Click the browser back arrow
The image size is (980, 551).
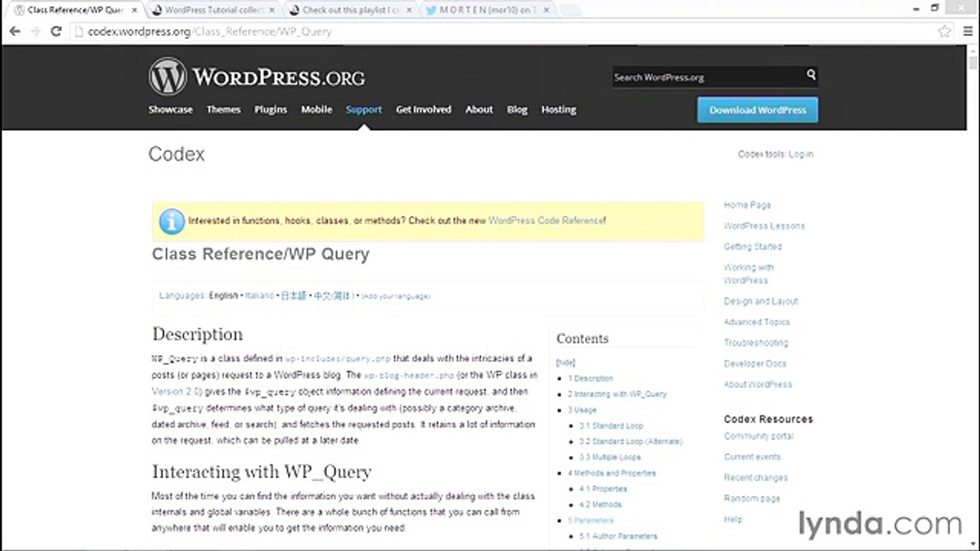click(15, 31)
